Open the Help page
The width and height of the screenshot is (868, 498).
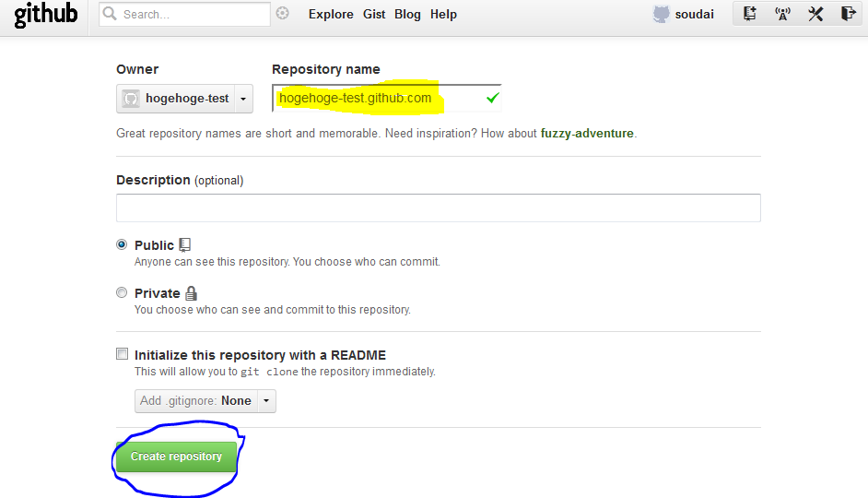(x=443, y=15)
